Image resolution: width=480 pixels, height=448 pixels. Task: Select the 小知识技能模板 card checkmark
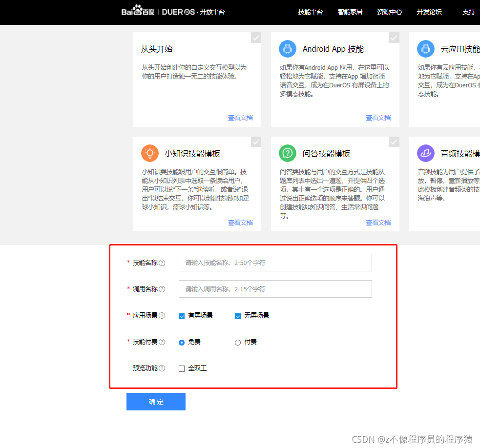click(x=256, y=142)
